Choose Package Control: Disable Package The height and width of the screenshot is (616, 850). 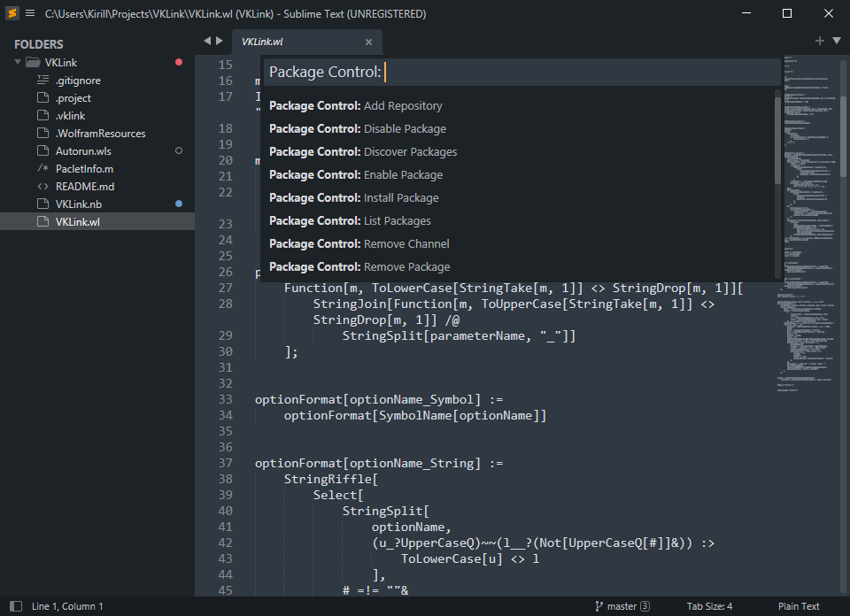point(519,128)
